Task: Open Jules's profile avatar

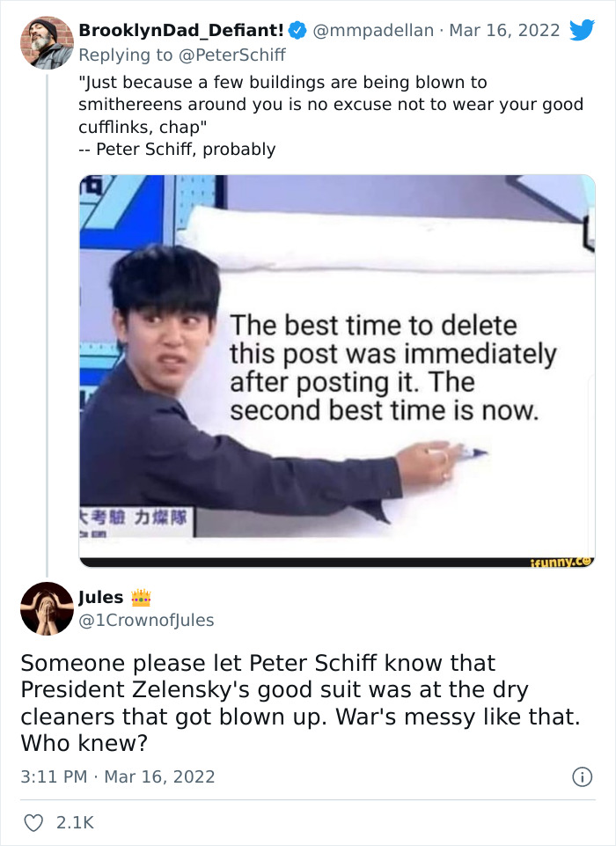Action: pos(47,608)
